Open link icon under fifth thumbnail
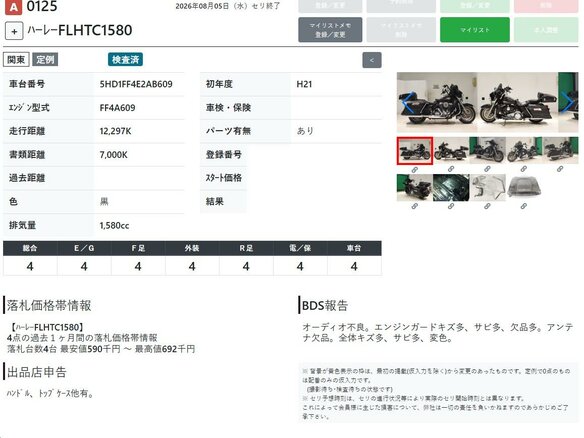Screen dimensions: 584x438 pyautogui.click(x=560, y=169)
